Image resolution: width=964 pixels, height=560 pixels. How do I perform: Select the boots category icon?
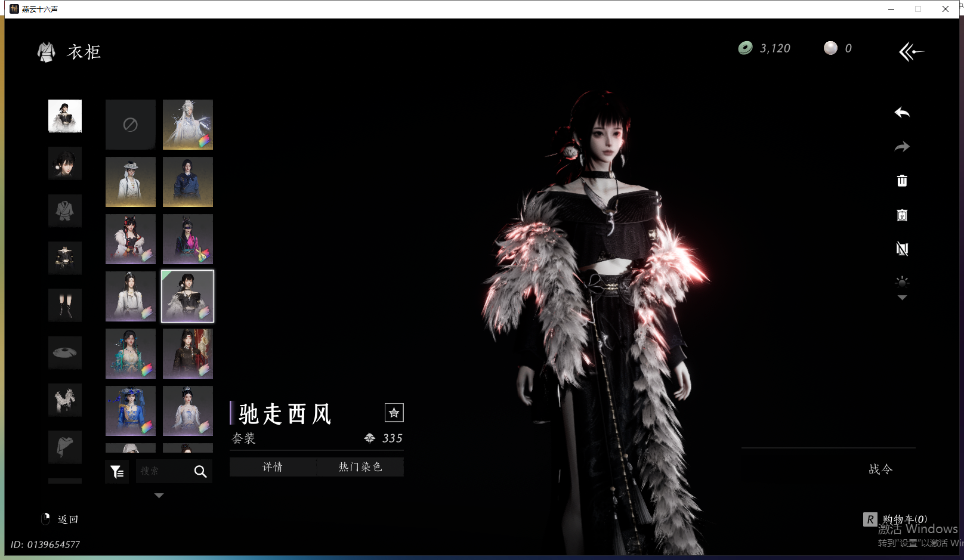(x=65, y=305)
